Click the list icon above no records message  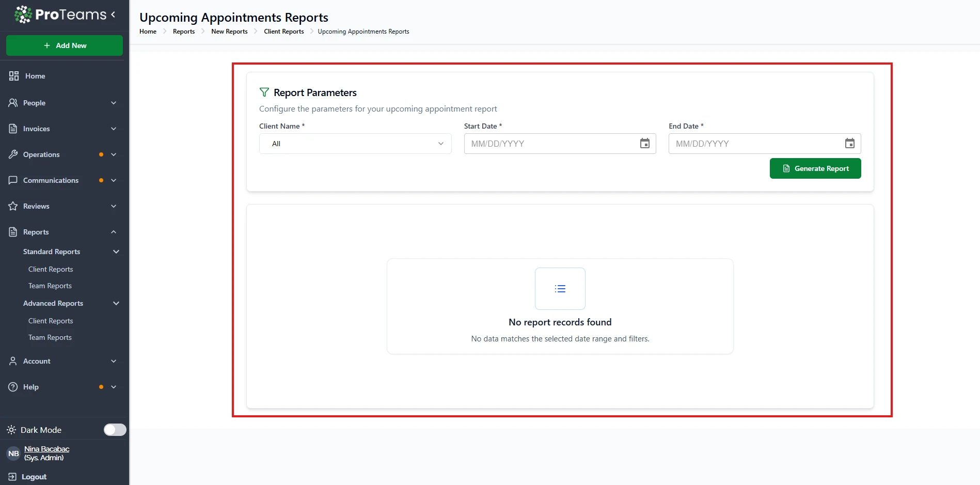[x=560, y=289]
